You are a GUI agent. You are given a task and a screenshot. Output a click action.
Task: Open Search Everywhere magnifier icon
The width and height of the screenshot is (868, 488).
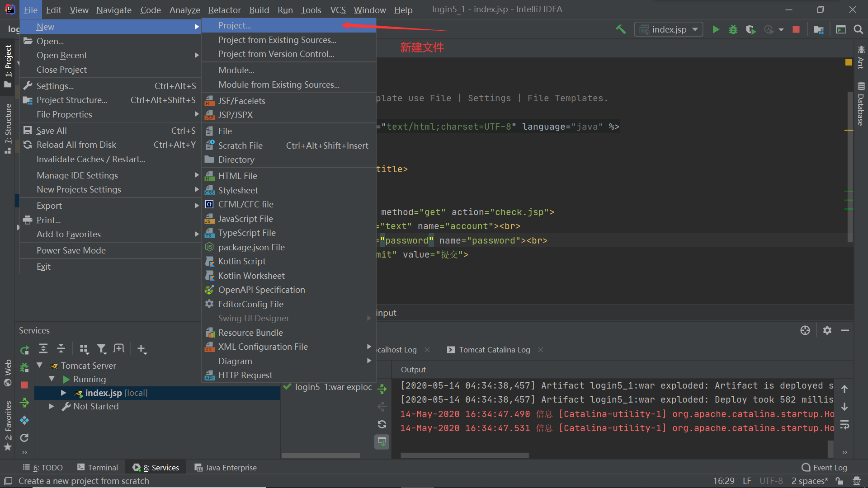click(858, 30)
